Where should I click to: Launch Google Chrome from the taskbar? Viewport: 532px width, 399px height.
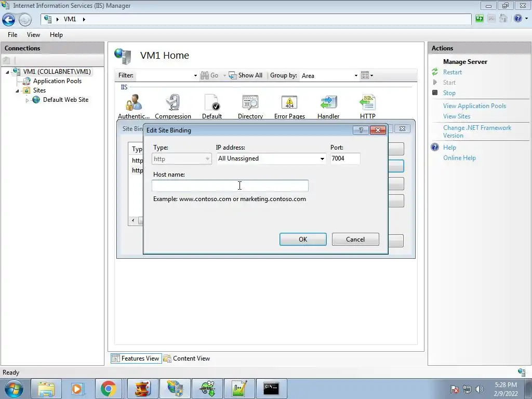point(109,389)
